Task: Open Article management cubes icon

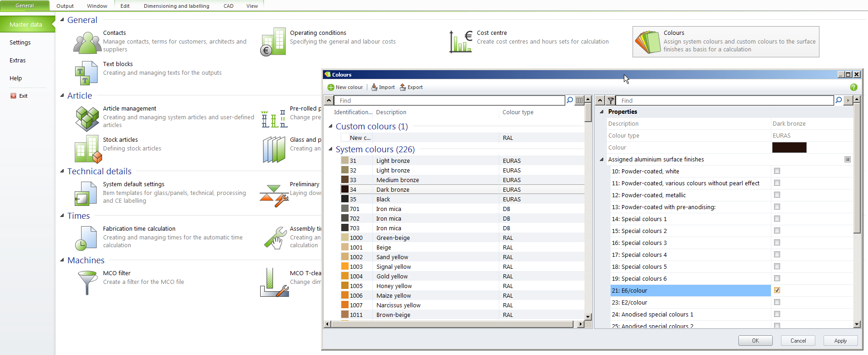Action: point(87,118)
